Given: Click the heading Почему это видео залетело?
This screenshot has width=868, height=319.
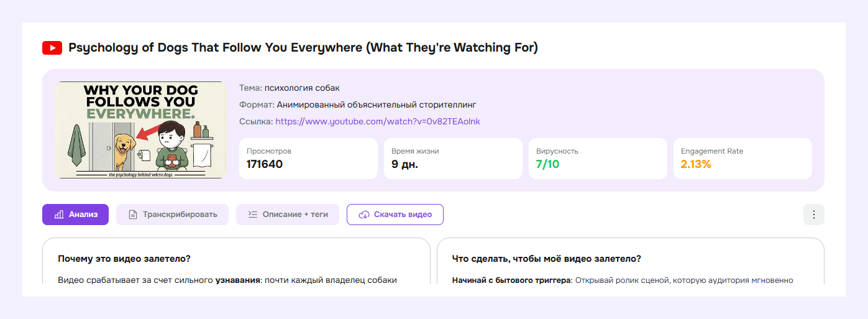Looking at the screenshot, I should (124, 259).
